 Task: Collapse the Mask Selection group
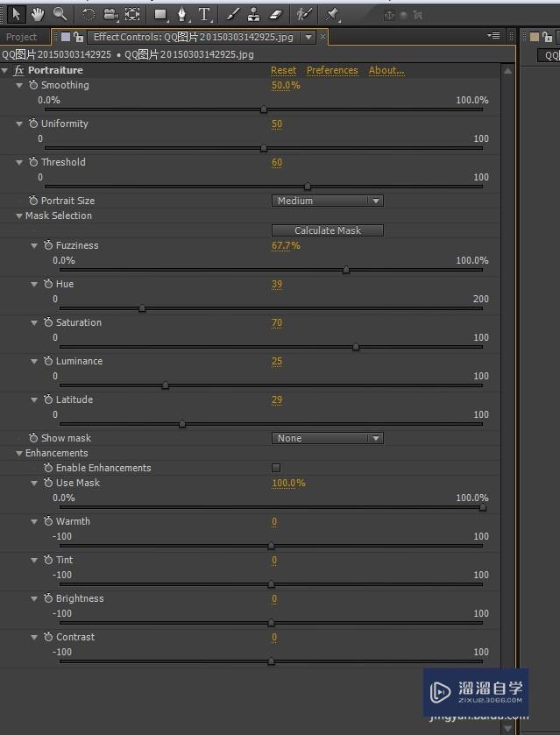[x=19, y=216]
